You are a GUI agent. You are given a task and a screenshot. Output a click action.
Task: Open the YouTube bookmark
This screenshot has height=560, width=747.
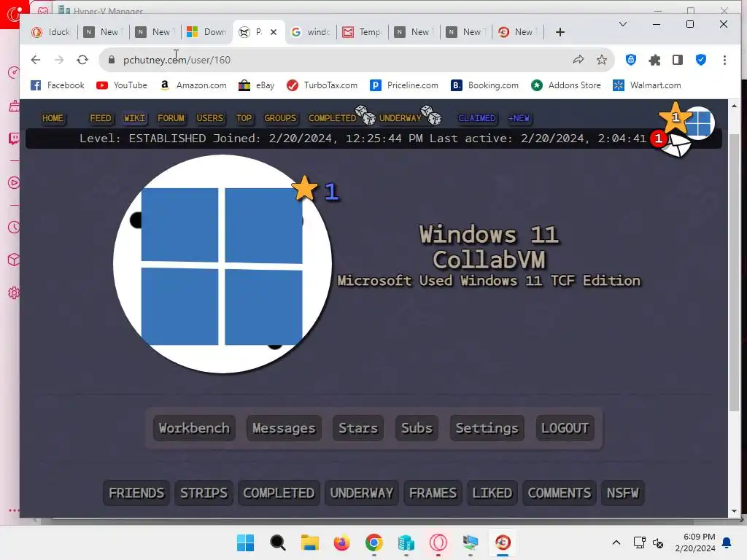(x=122, y=85)
